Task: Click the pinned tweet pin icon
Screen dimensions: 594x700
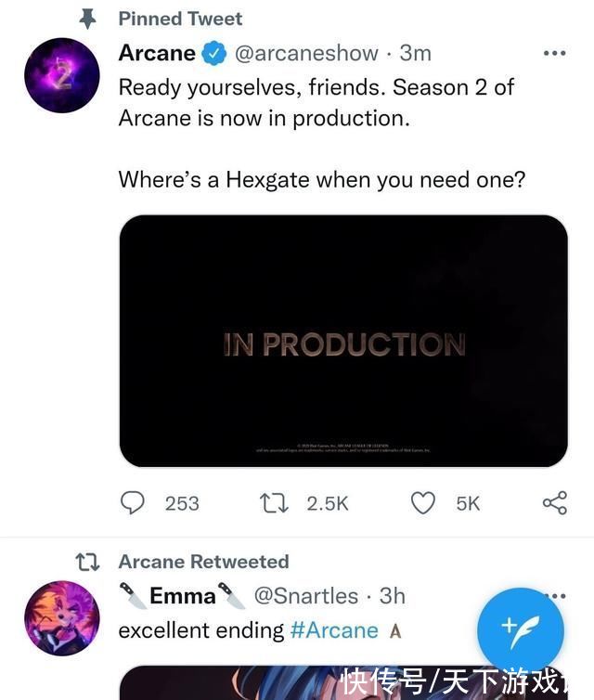Action: tap(88, 19)
